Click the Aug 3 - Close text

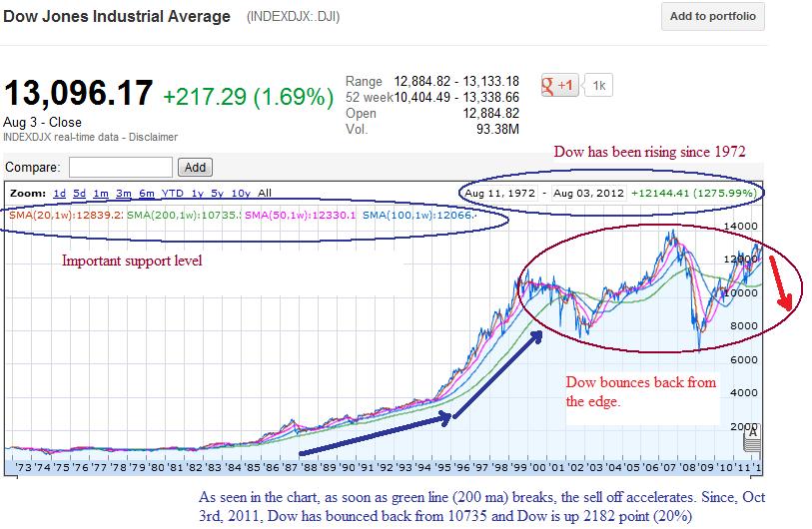tap(43, 122)
